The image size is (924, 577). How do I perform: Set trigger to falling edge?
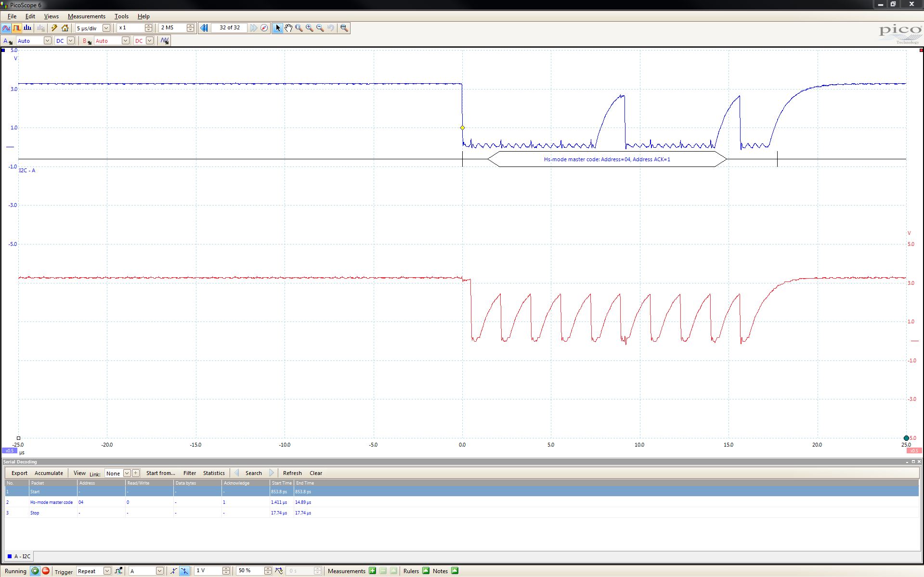tap(184, 571)
